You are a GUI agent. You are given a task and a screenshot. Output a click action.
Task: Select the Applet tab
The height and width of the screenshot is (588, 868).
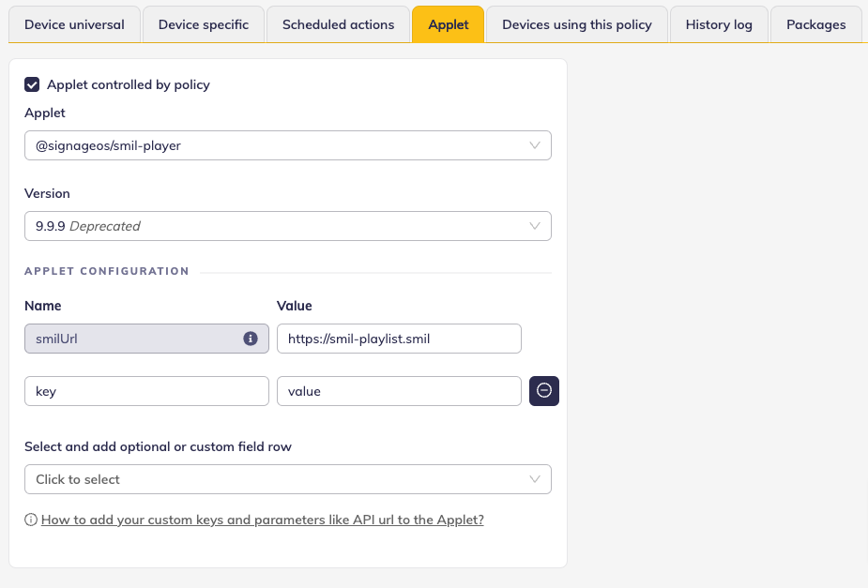[448, 24]
